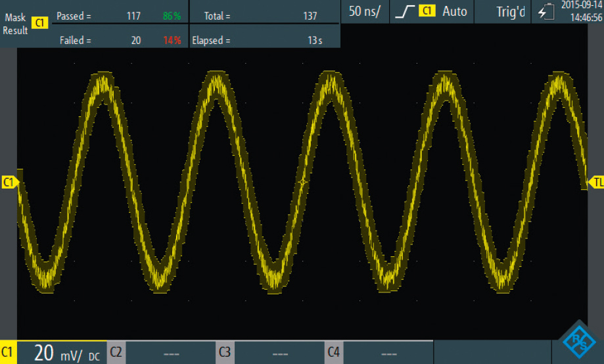Viewport: 604px width, 364px height.
Task: Toggle channel C1 in the bottom bar
Action: coord(8,353)
